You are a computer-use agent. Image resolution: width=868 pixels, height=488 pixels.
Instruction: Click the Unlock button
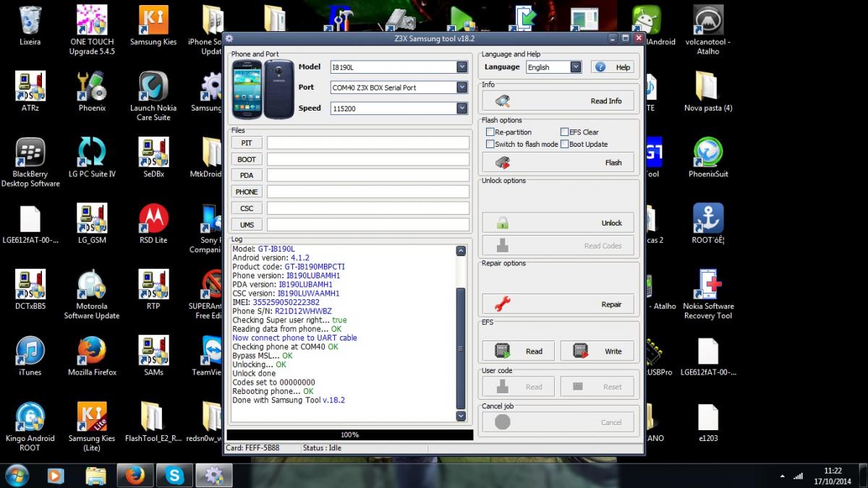tap(558, 223)
